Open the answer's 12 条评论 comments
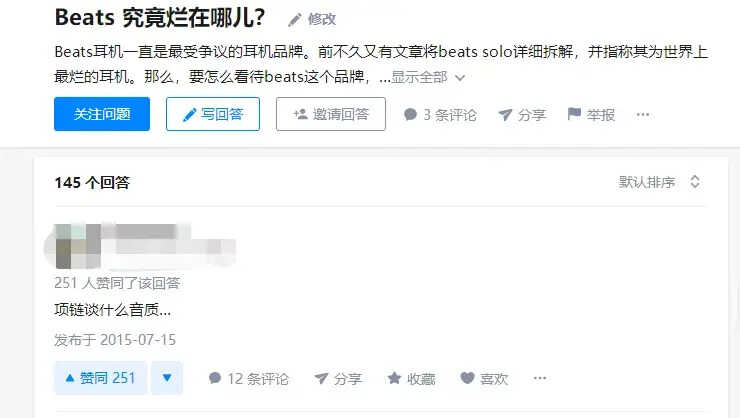Image resolution: width=740 pixels, height=418 pixels. coord(249,378)
